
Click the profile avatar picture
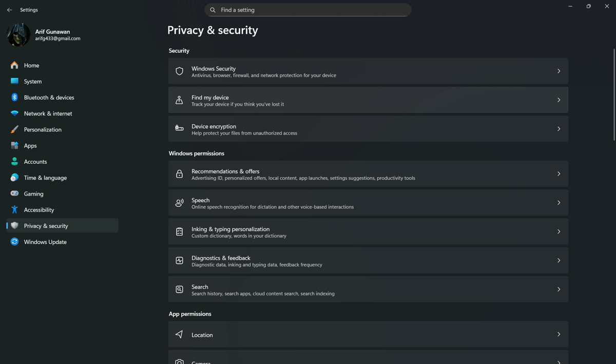click(x=18, y=34)
